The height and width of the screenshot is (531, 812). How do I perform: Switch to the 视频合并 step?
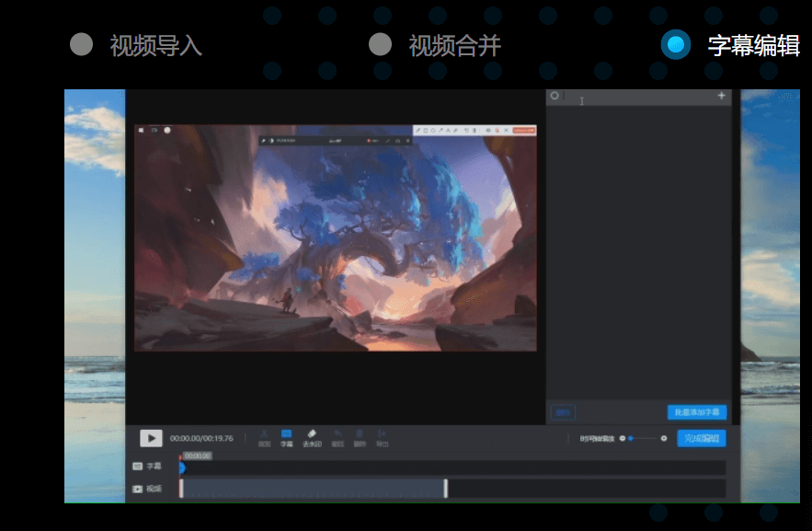pyautogui.click(x=435, y=45)
